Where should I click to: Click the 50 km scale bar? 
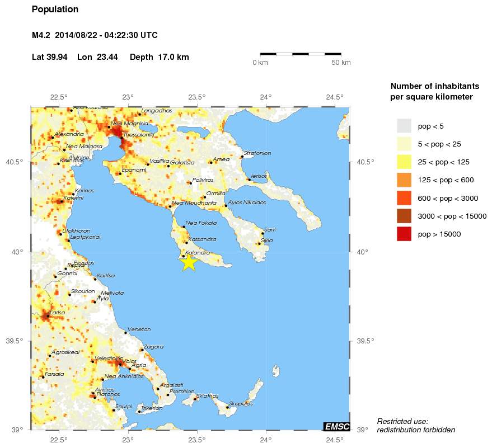[x=301, y=54]
